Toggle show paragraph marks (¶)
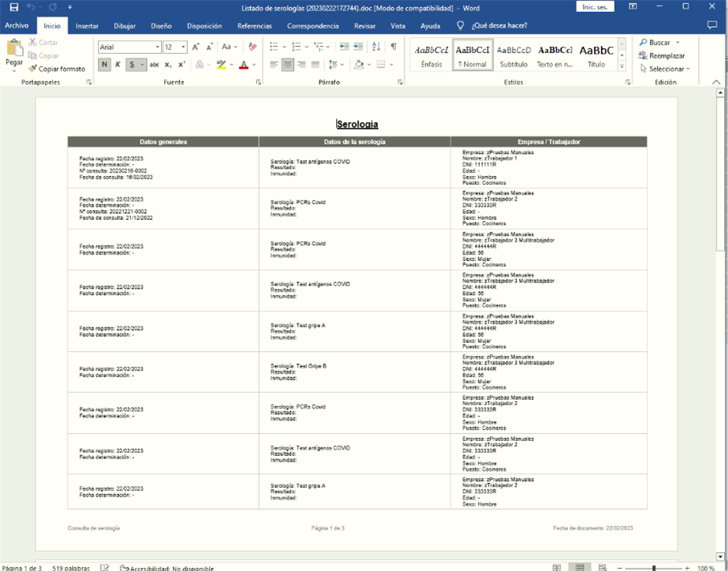Image resolution: width=728 pixels, height=571 pixels. (393, 47)
